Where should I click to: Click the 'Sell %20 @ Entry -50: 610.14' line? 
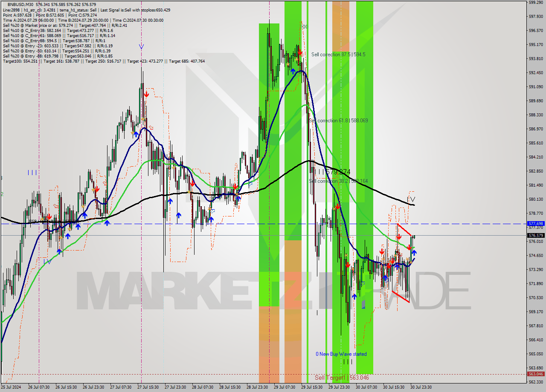(58, 51)
